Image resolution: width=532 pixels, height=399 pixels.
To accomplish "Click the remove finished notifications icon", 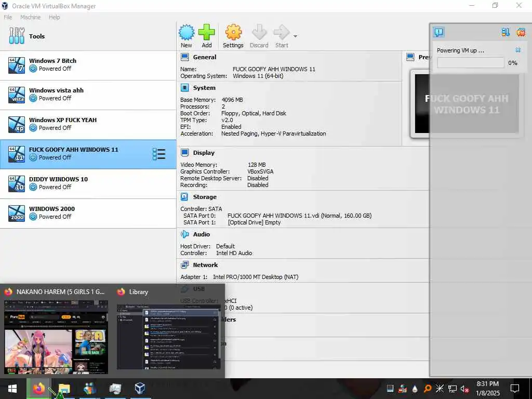I will click(x=521, y=32).
